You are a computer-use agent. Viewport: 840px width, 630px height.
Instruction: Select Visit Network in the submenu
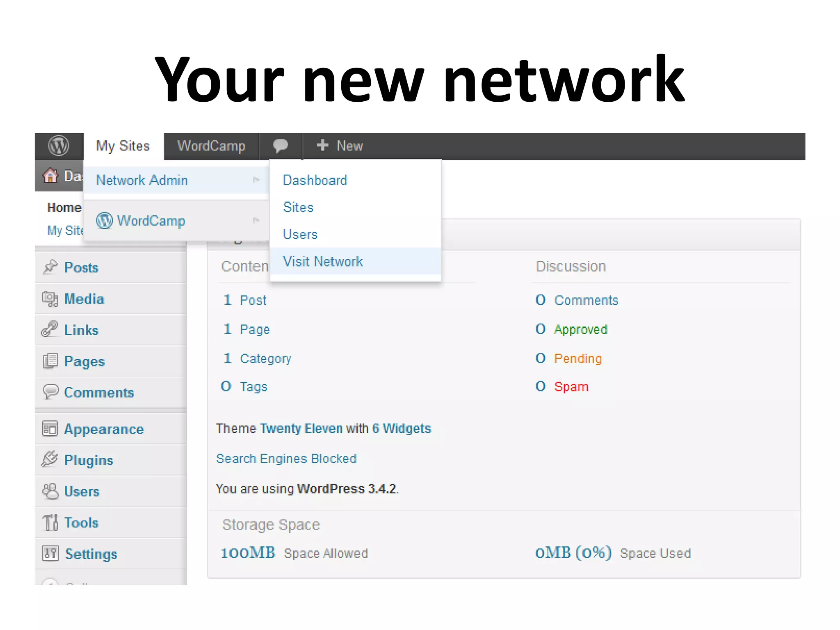pyautogui.click(x=356, y=261)
